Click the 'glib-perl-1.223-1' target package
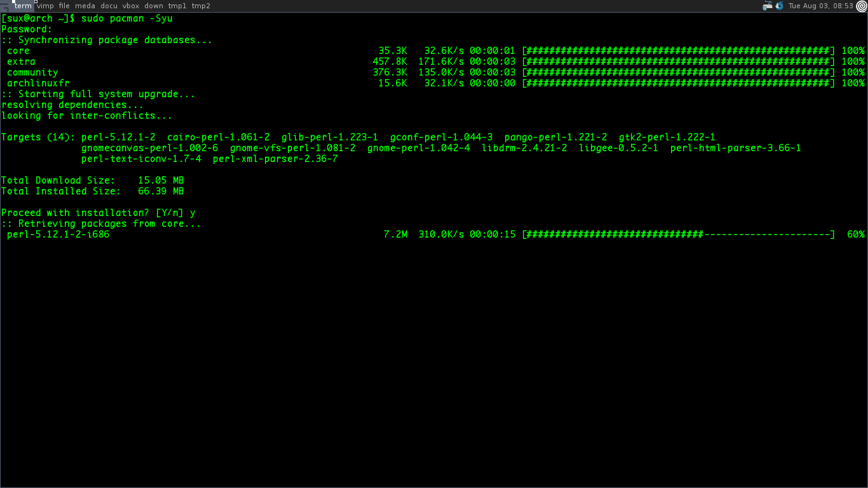 tap(330, 137)
